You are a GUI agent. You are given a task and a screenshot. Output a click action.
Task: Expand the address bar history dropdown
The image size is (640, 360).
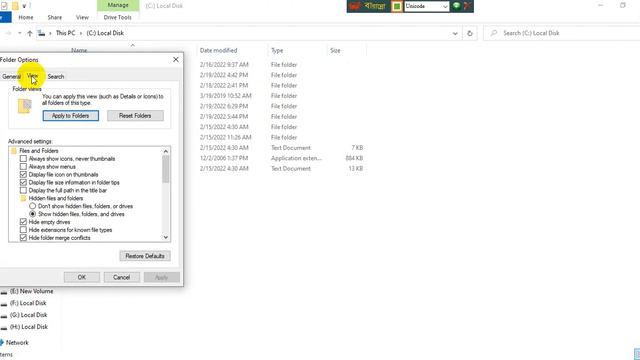(455, 33)
